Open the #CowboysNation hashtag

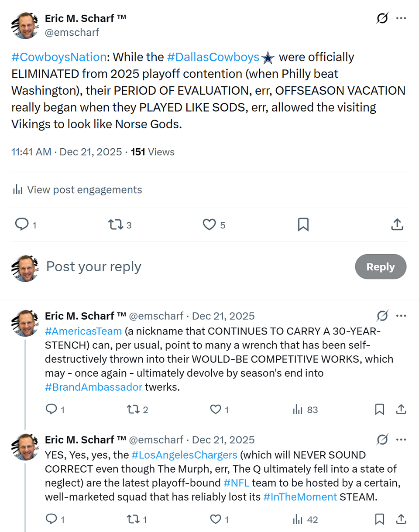click(59, 57)
